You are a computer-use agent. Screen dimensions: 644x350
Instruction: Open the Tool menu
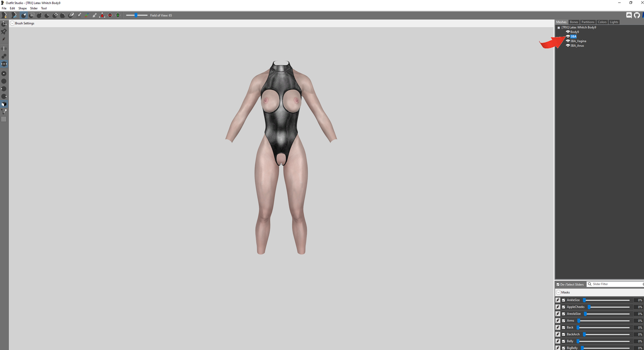44,8
